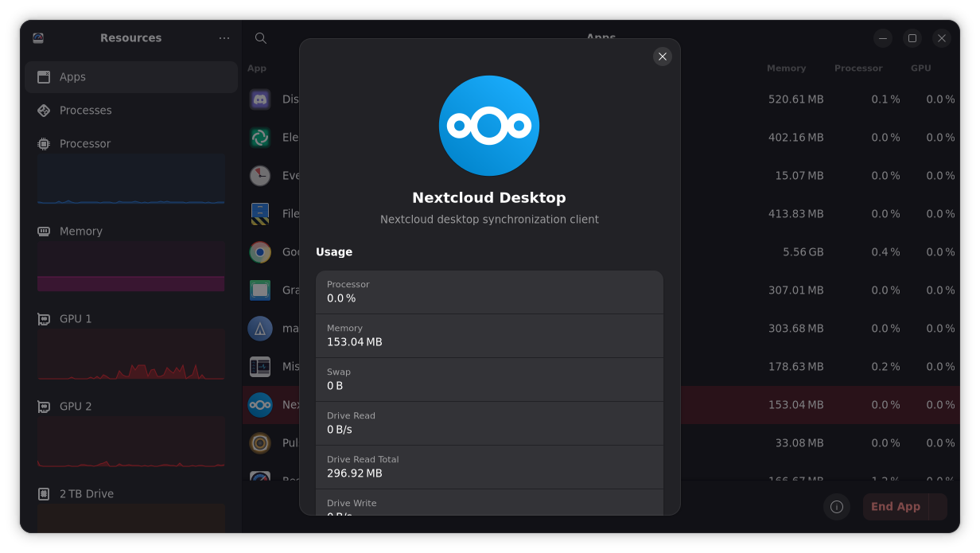Sort apps by the Memory column header

pyautogui.click(x=786, y=68)
